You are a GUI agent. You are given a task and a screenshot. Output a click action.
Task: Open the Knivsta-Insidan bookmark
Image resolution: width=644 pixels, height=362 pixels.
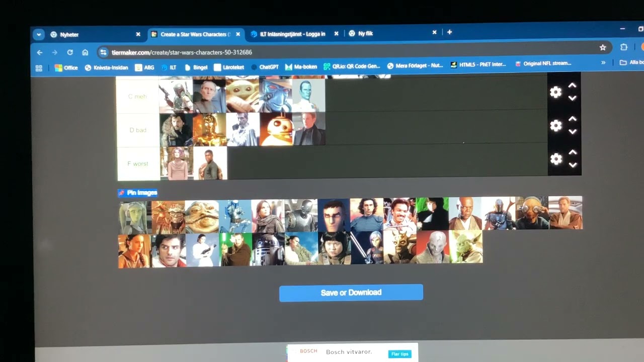click(x=106, y=67)
